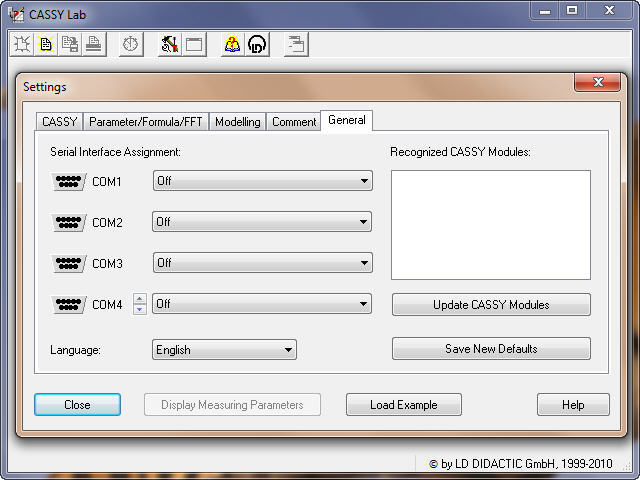The width and height of the screenshot is (640, 480).
Task: Click the stopwatch start measurement icon
Action: click(131, 44)
